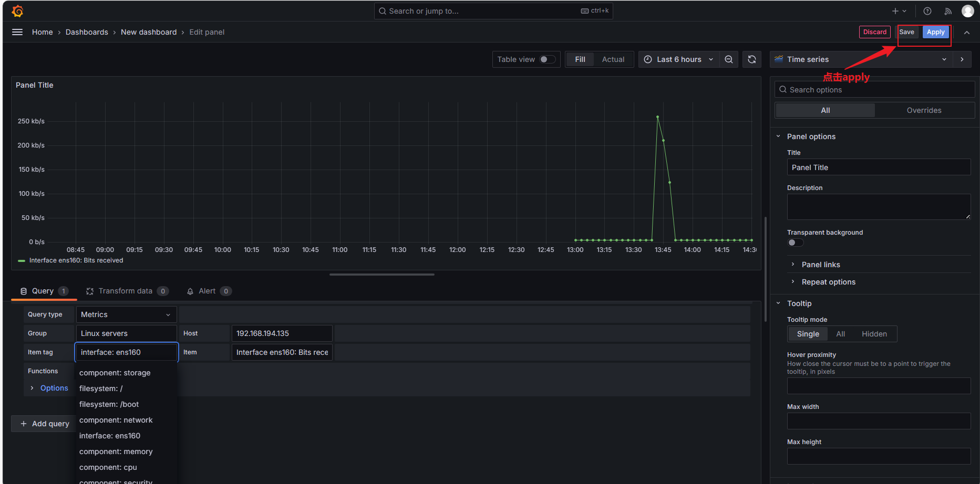Select Fill display mode

tap(580, 59)
